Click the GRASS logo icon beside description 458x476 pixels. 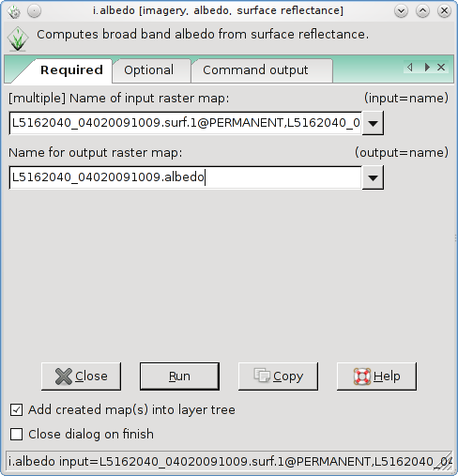tap(18, 39)
